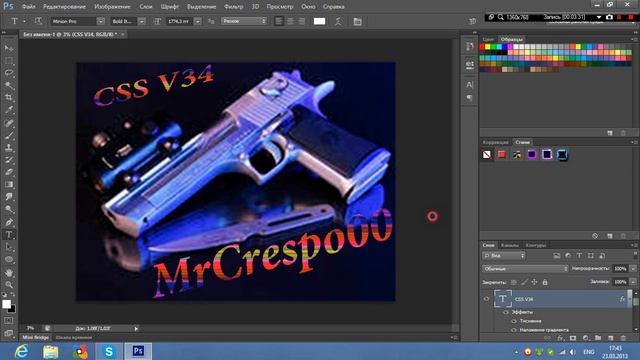640x360 pixels.
Task: Open the Character and Paragraph panels
Action: pyautogui.click(x=358, y=21)
